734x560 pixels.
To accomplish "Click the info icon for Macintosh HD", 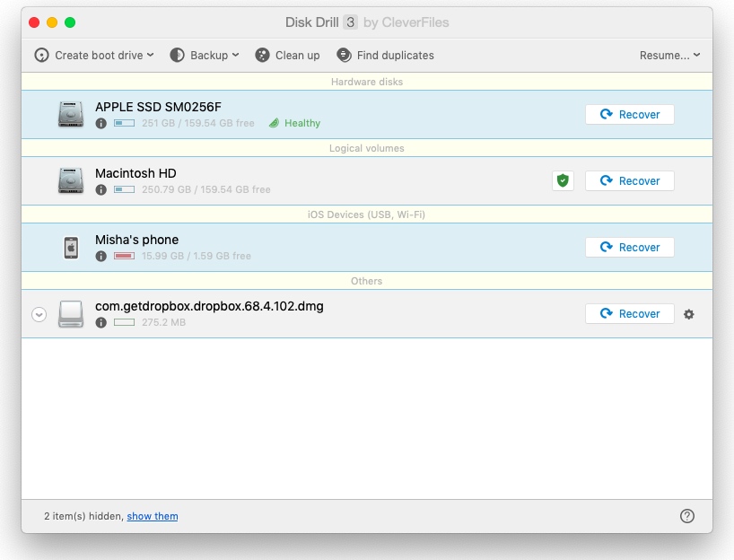I will point(100,189).
